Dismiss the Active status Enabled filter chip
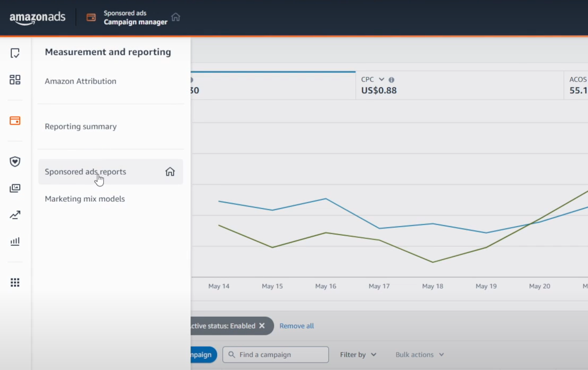The image size is (588, 370). 262,326
